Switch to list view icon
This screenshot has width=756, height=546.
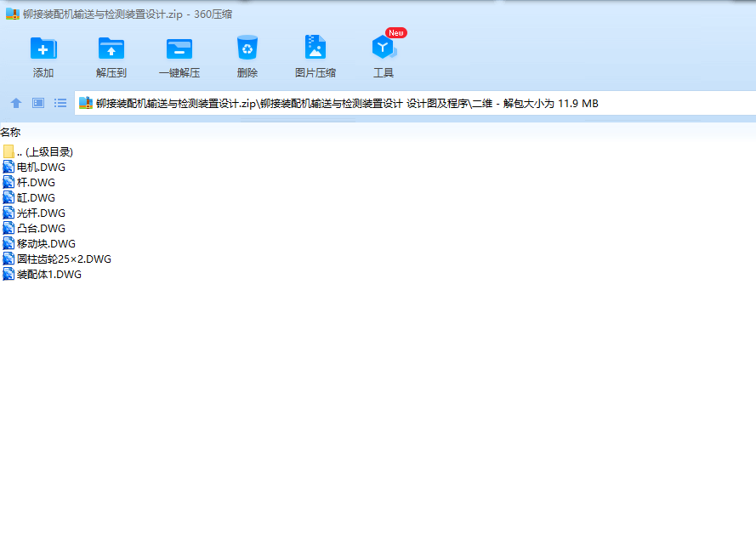point(60,103)
